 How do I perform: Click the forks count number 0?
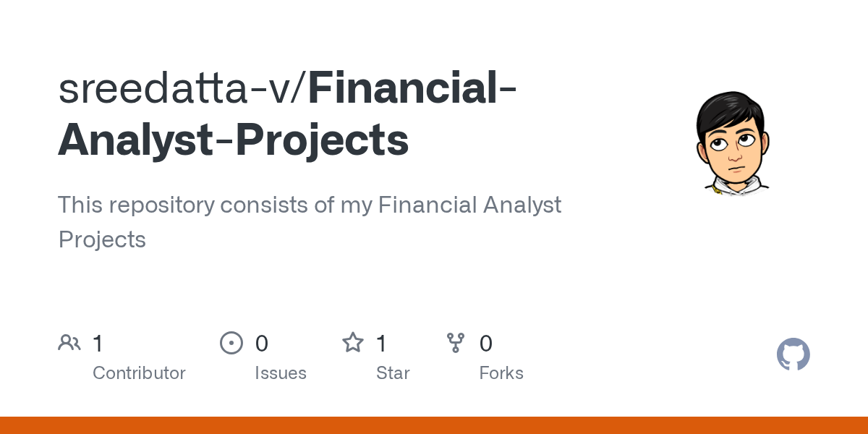(x=486, y=344)
